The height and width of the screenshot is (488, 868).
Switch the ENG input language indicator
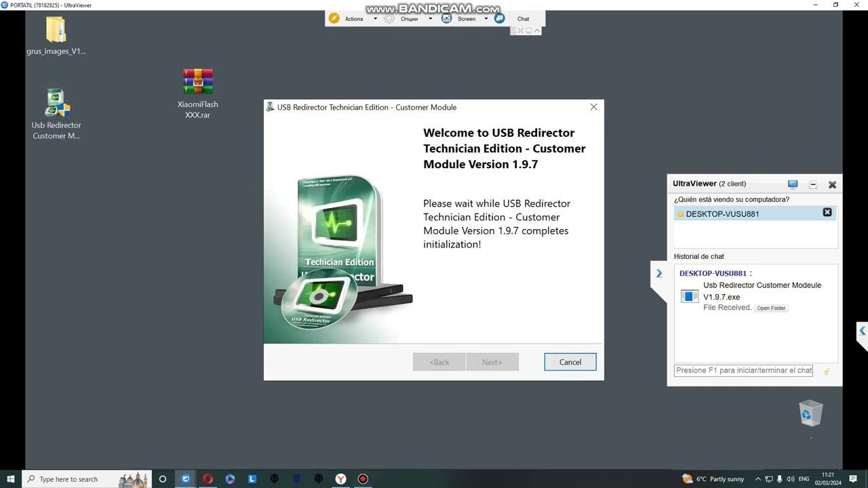click(x=804, y=479)
